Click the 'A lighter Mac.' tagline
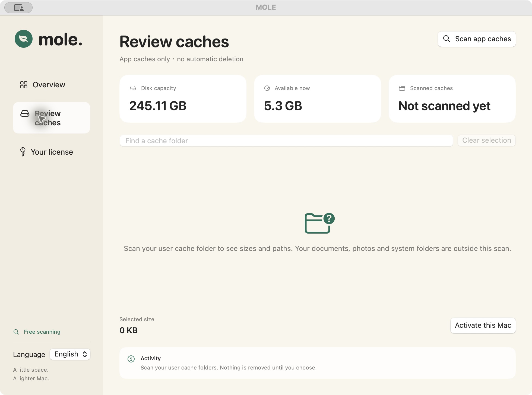 click(31, 378)
